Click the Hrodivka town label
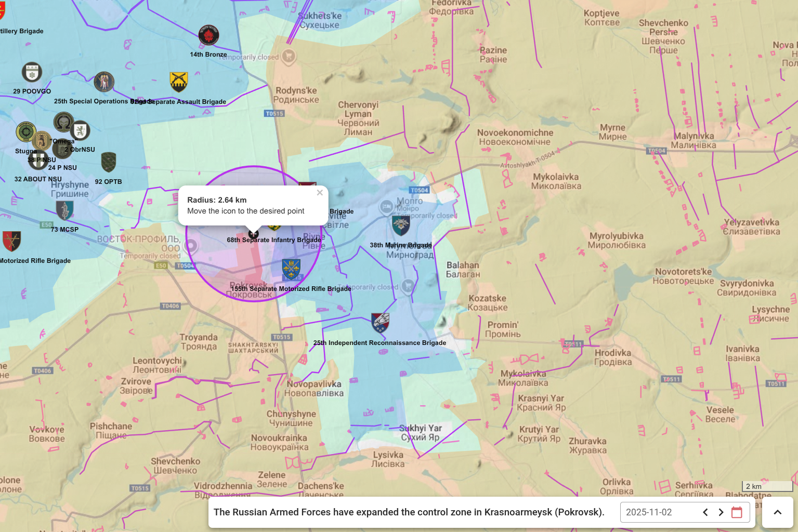Screen dimensions: 798x532 [x=613, y=357]
